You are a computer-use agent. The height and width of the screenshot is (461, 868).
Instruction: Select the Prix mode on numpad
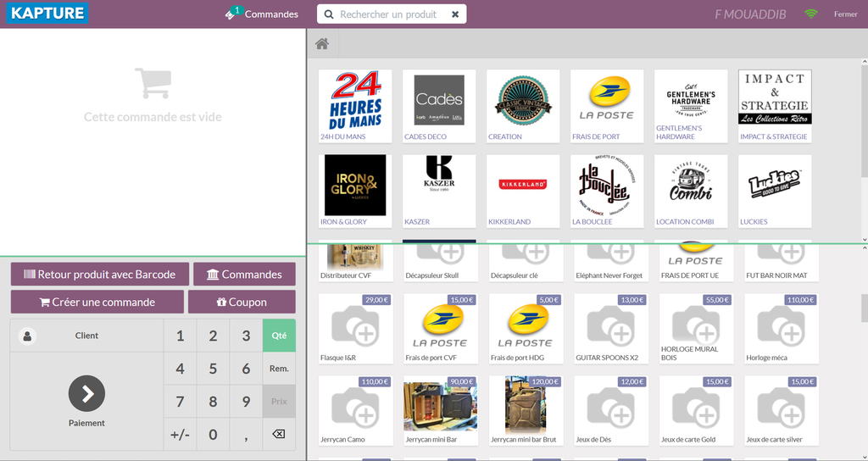(x=279, y=401)
